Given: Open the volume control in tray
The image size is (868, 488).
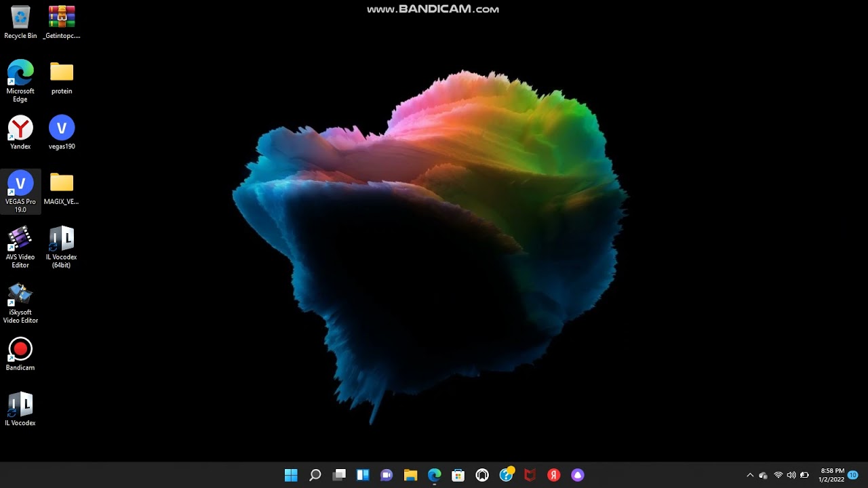Looking at the screenshot, I should pyautogui.click(x=791, y=475).
